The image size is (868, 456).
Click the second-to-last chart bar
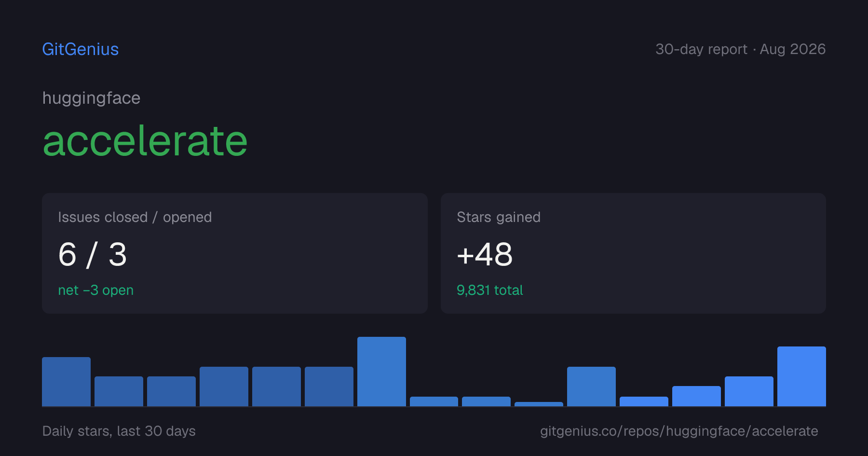749,391
